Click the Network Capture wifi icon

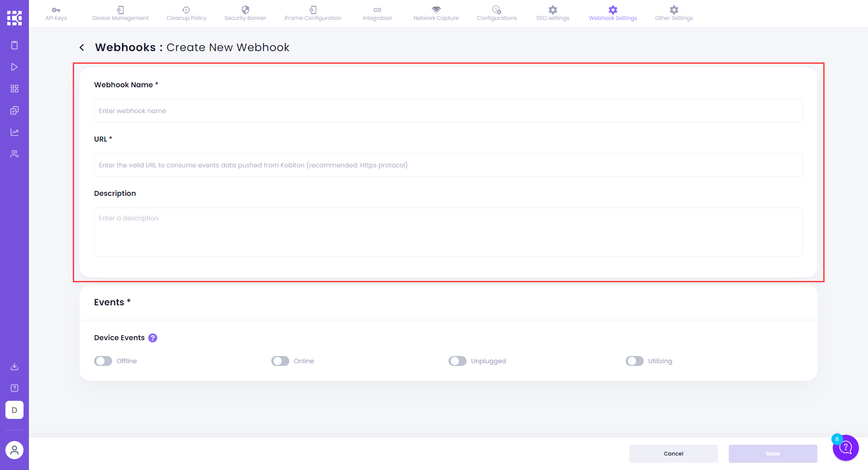click(436, 10)
